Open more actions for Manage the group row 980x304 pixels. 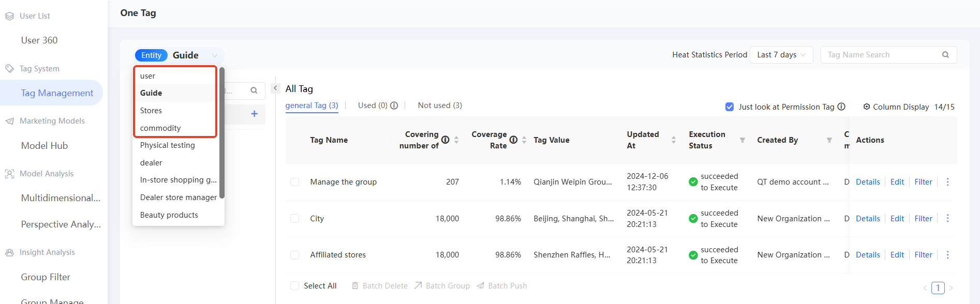(x=947, y=182)
